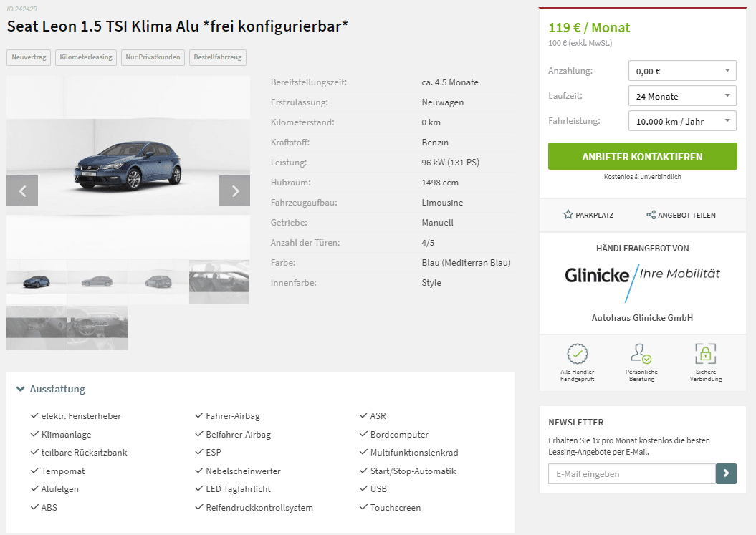Click the page title Seat Leon 1.5 TSI

pyautogui.click(x=178, y=26)
